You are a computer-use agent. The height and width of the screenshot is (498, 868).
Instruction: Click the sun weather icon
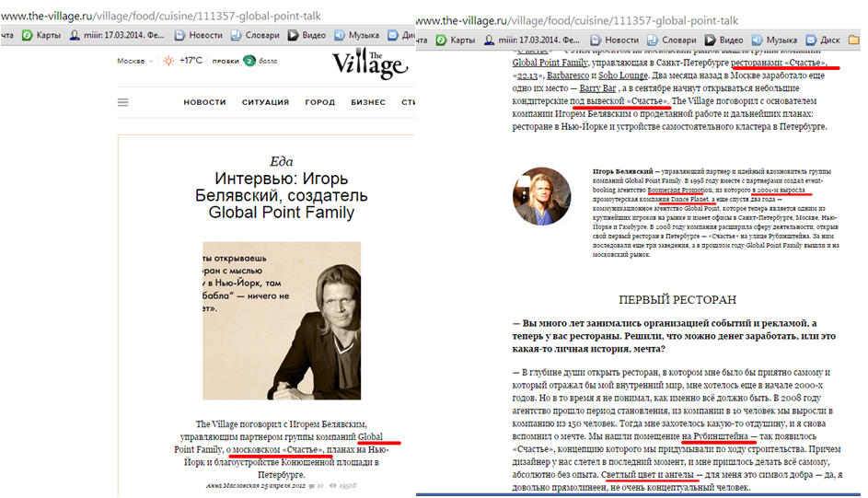pyautogui.click(x=168, y=61)
